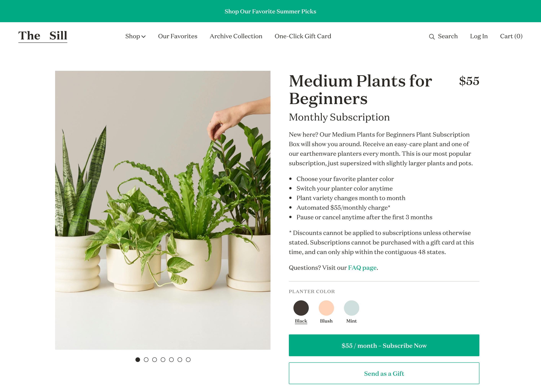Pick the Mint planter color swatch
This screenshot has height=392, width=541.
351,308
